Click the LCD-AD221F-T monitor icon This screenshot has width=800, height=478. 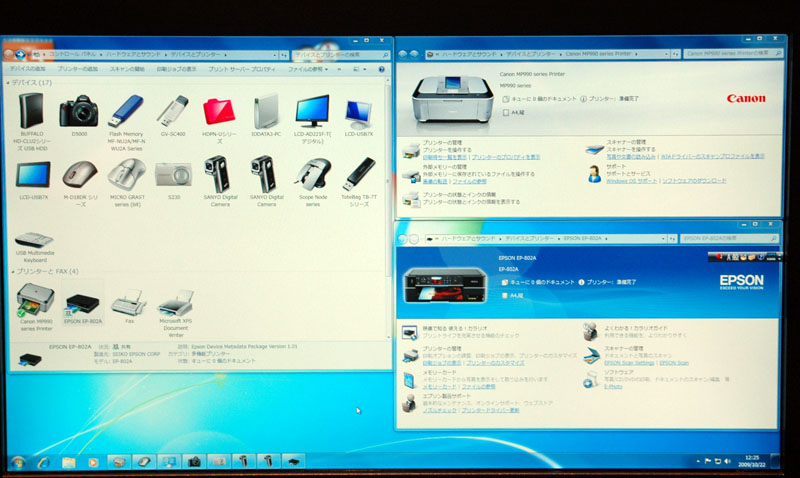coord(312,110)
